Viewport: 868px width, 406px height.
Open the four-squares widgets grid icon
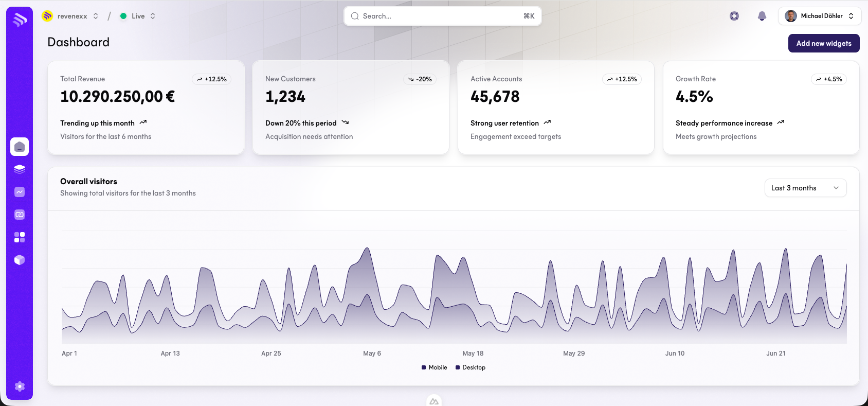tap(20, 237)
